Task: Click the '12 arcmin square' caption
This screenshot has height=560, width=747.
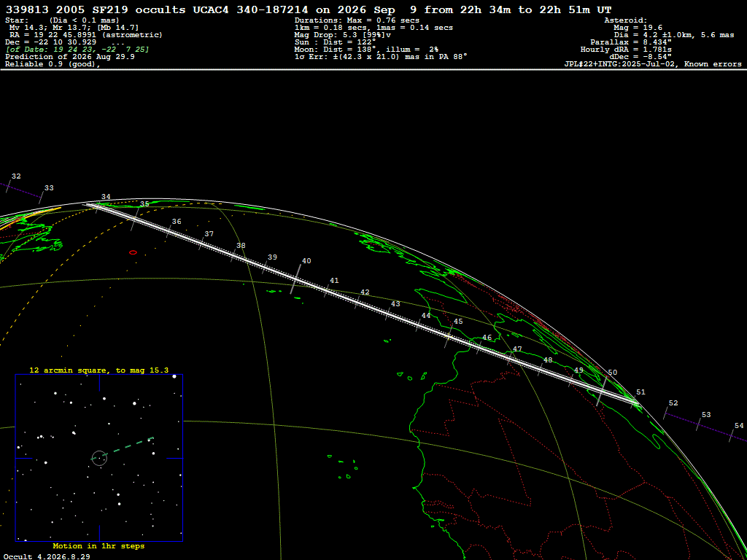Action: click(99, 370)
